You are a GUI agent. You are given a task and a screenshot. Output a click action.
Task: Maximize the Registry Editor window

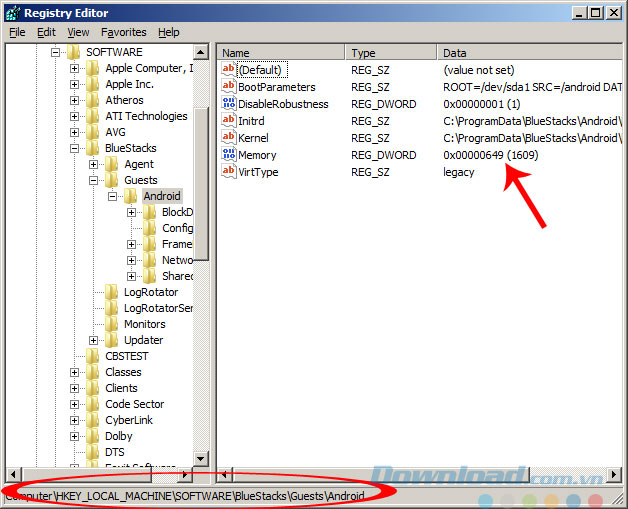point(596,13)
